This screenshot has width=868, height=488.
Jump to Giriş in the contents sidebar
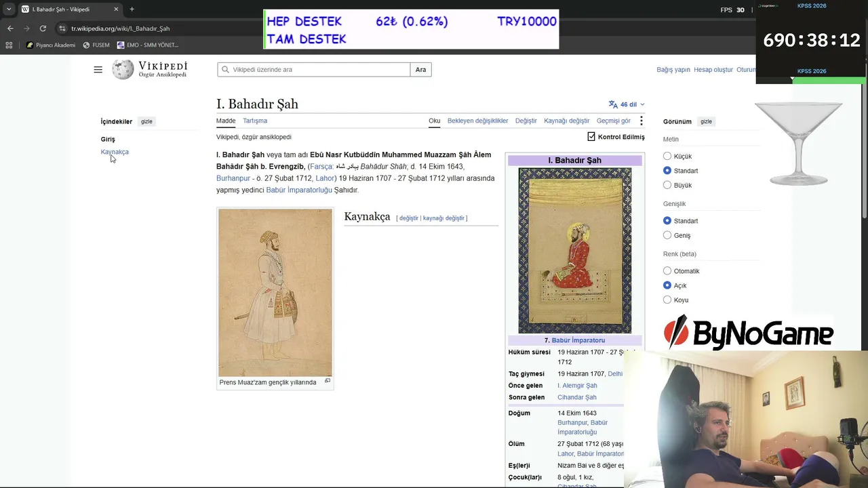pos(108,139)
